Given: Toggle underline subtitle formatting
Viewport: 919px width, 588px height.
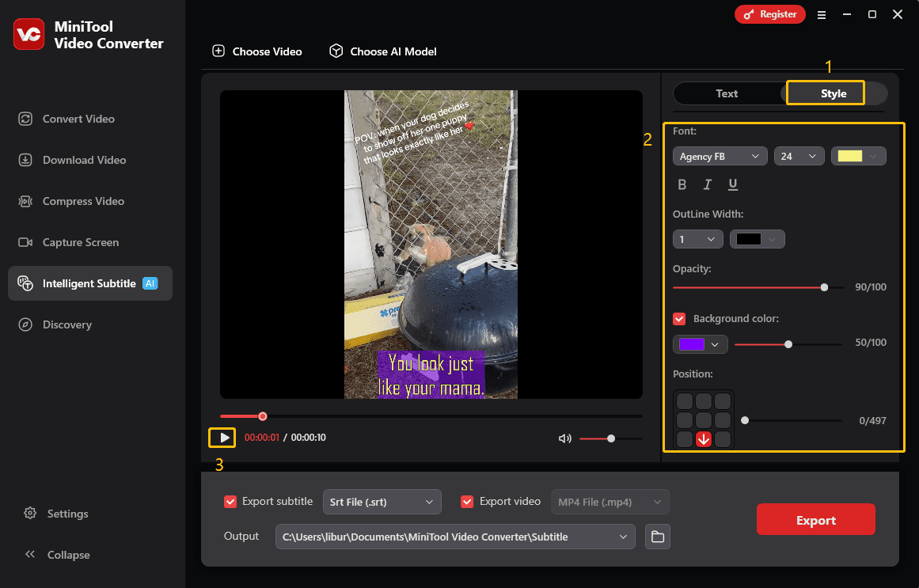Looking at the screenshot, I should (x=733, y=184).
